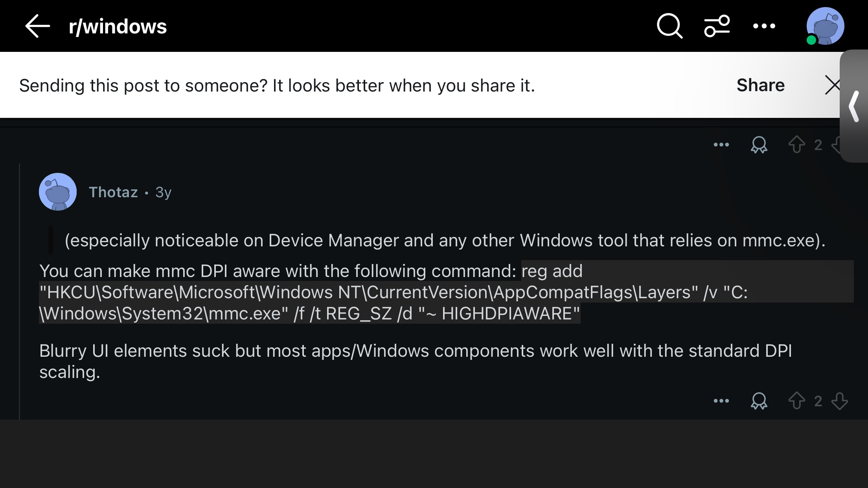Viewport: 868px width, 488px height.
Task: Open the Thotaz username link
Action: pyautogui.click(x=113, y=192)
